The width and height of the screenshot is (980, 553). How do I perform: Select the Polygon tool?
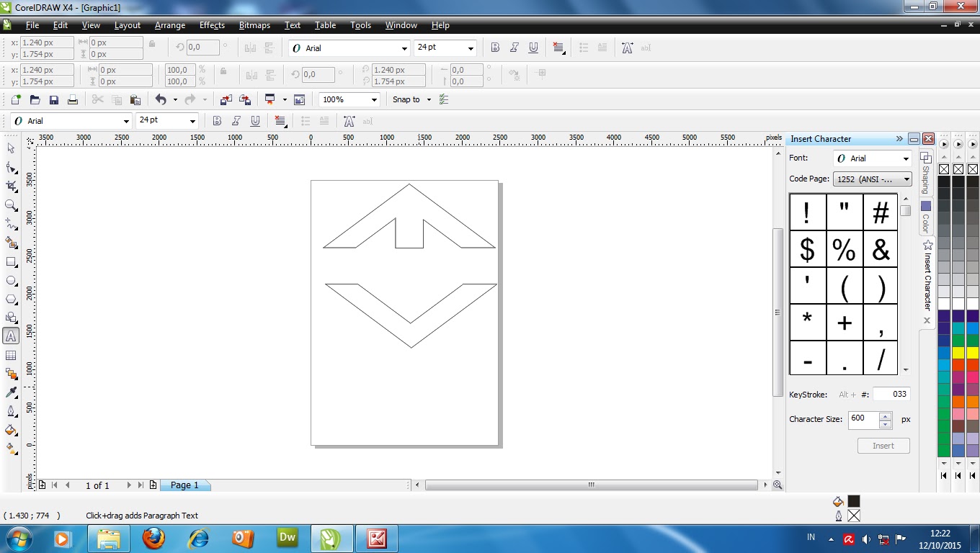[11, 299]
